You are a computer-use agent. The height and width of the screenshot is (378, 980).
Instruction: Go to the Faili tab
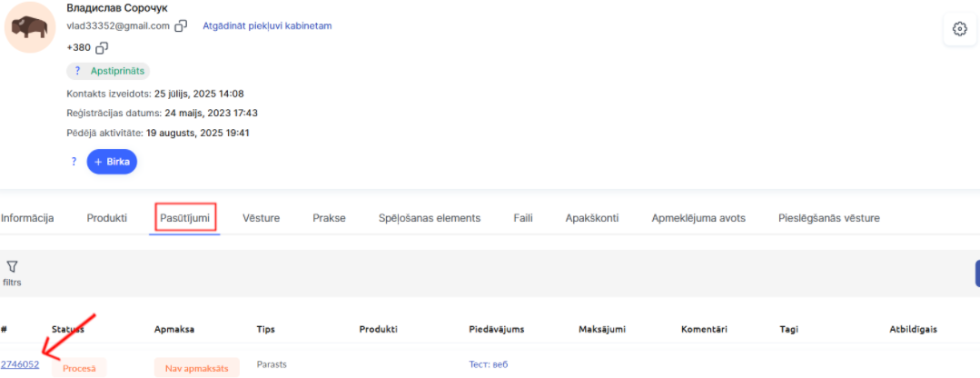pos(523,218)
